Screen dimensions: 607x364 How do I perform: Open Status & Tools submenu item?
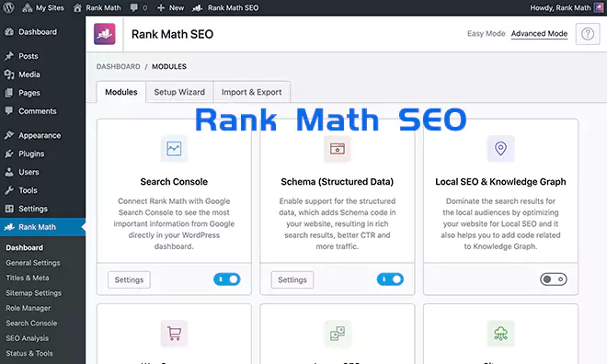29,353
